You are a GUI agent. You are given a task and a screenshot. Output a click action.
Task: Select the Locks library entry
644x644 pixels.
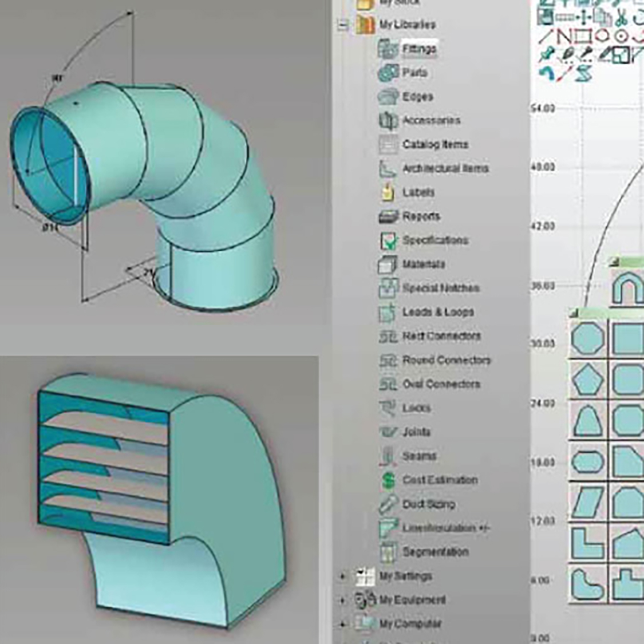[x=405, y=408]
